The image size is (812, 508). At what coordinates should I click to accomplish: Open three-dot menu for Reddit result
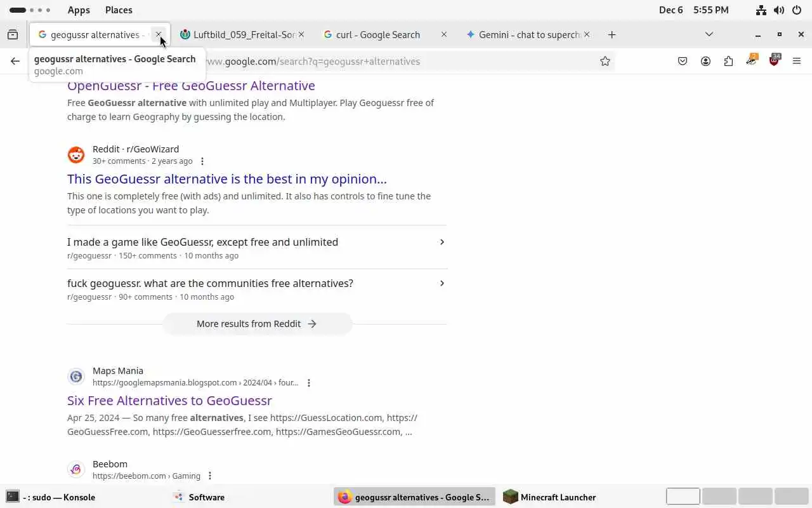tap(202, 161)
